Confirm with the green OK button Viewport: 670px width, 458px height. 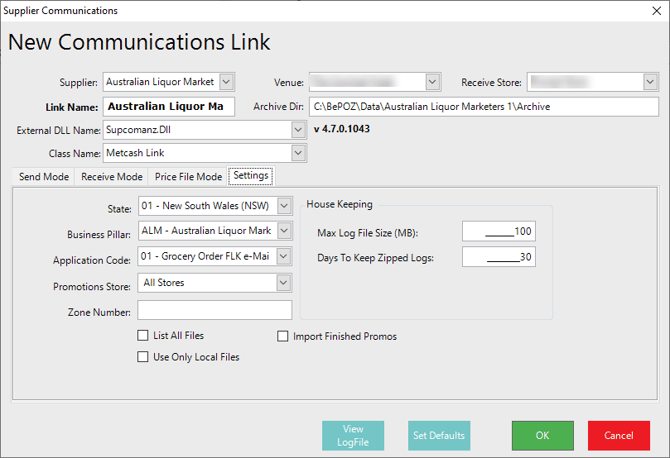coord(542,436)
